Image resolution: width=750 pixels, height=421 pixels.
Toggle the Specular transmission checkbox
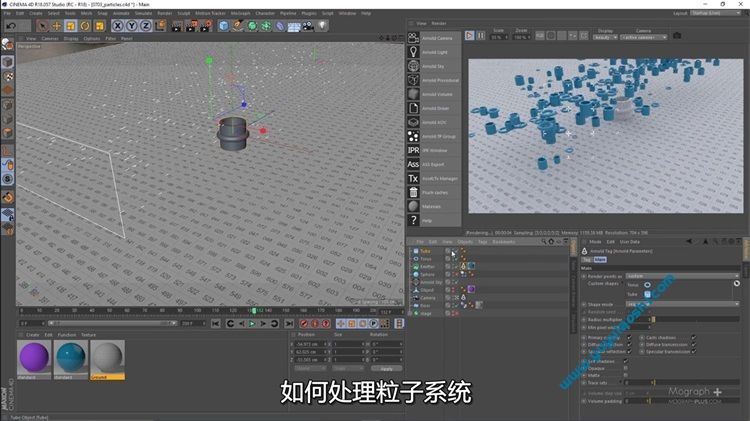click(694, 352)
